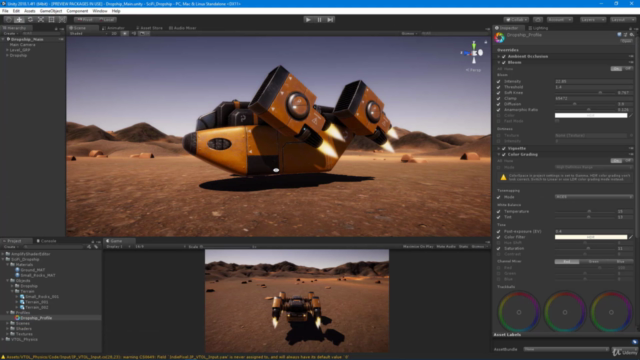Toggle the Bloom effect checkbox
The height and width of the screenshot is (360, 640).
pyautogui.click(x=504, y=63)
